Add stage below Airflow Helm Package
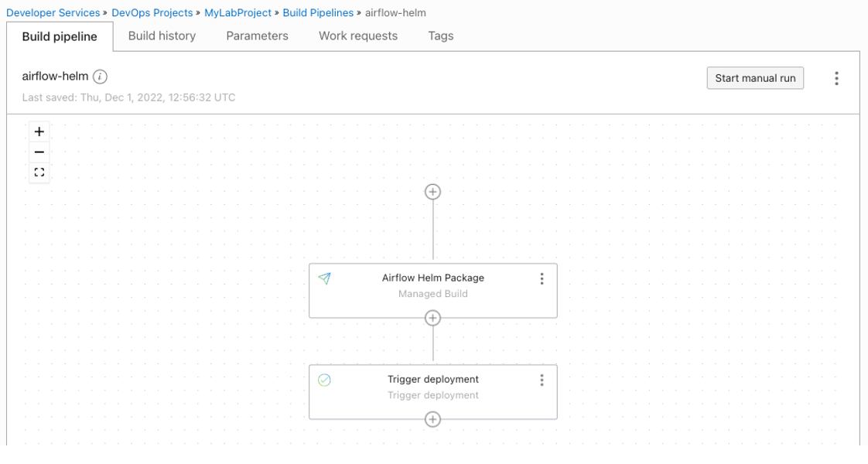The height and width of the screenshot is (464, 868). (433, 318)
